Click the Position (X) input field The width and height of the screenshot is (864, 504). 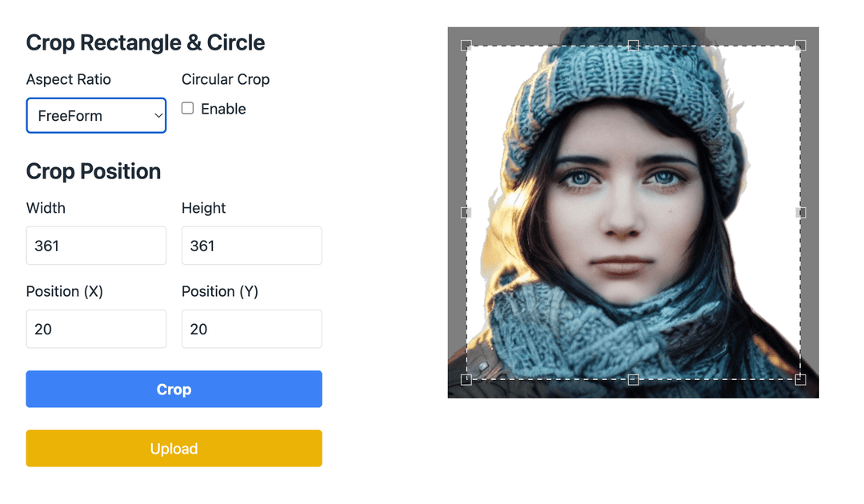(x=96, y=329)
